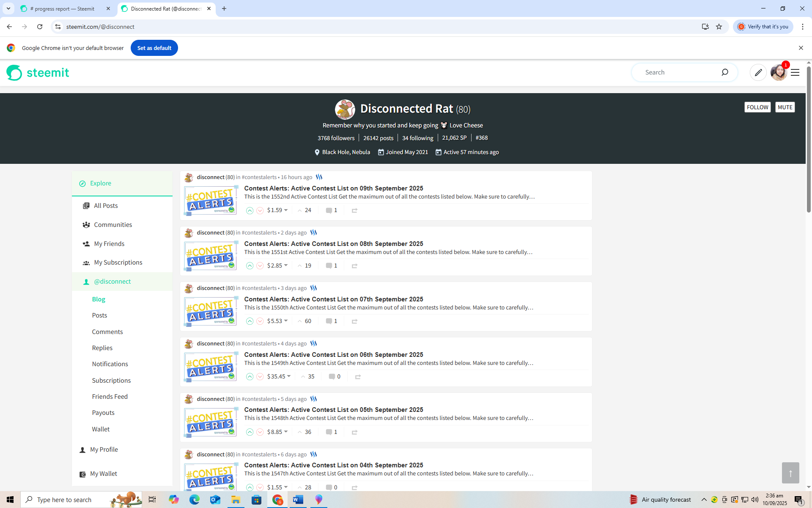Click the Steemit search input field
Screen dimensions: 812x508
677,72
